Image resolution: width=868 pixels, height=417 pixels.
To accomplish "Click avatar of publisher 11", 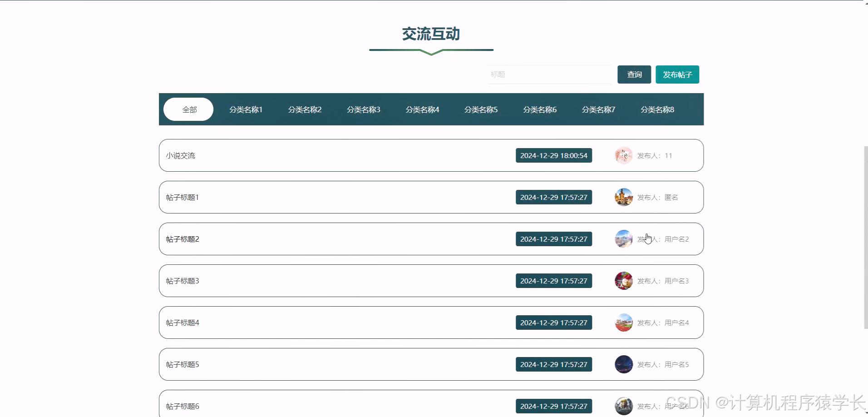I will (x=624, y=155).
